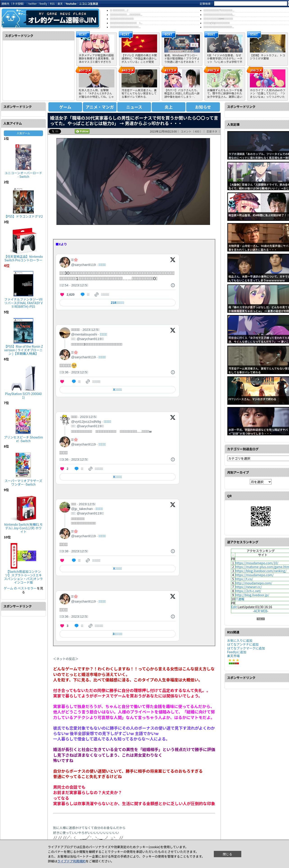The image size is (289, 868).
Task: Open プリンセスピーチ Showtime! -Switch link
Action: [24, 439]
